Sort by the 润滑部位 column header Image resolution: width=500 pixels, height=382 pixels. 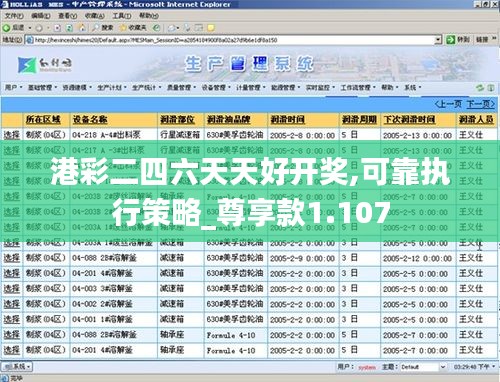tap(177, 119)
